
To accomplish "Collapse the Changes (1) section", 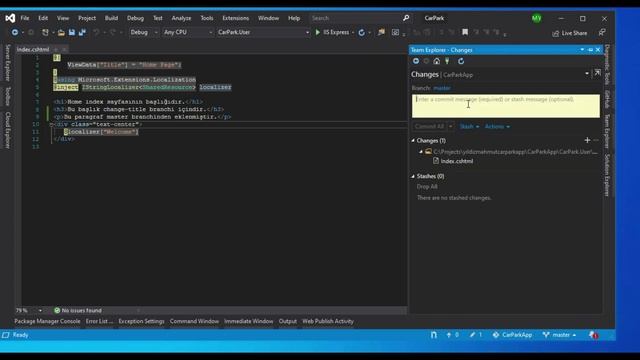I will [413, 140].
